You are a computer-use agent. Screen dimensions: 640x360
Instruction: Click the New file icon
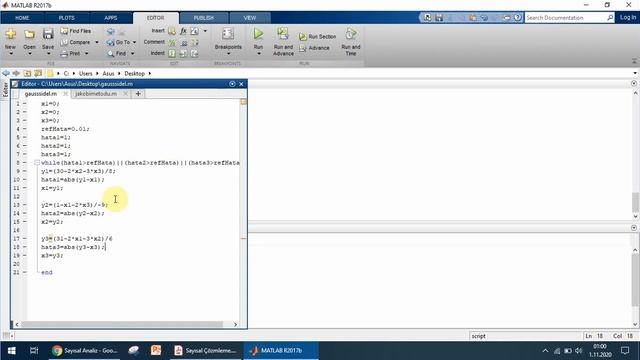point(11,34)
